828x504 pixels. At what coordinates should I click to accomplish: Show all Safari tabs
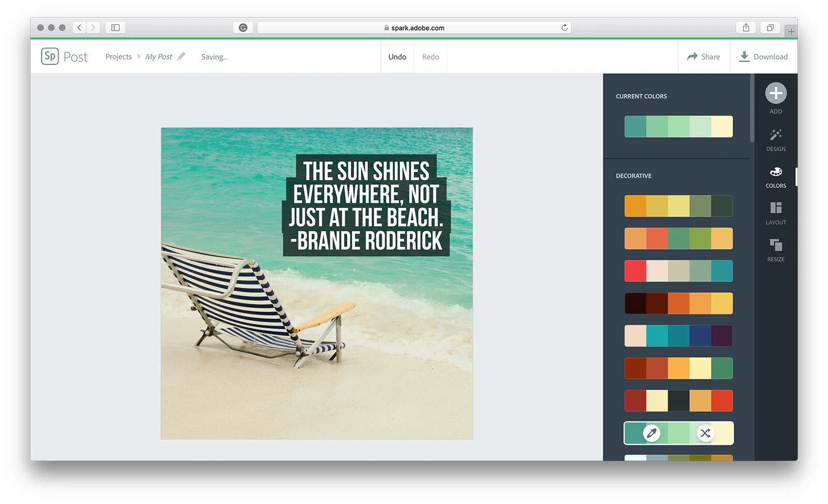pyautogui.click(x=770, y=27)
